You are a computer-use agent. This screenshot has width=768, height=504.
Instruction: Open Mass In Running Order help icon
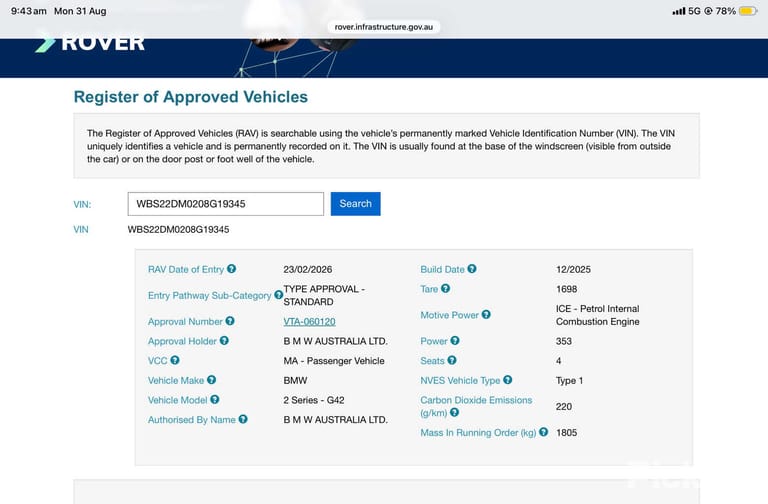tap(544, 432)
